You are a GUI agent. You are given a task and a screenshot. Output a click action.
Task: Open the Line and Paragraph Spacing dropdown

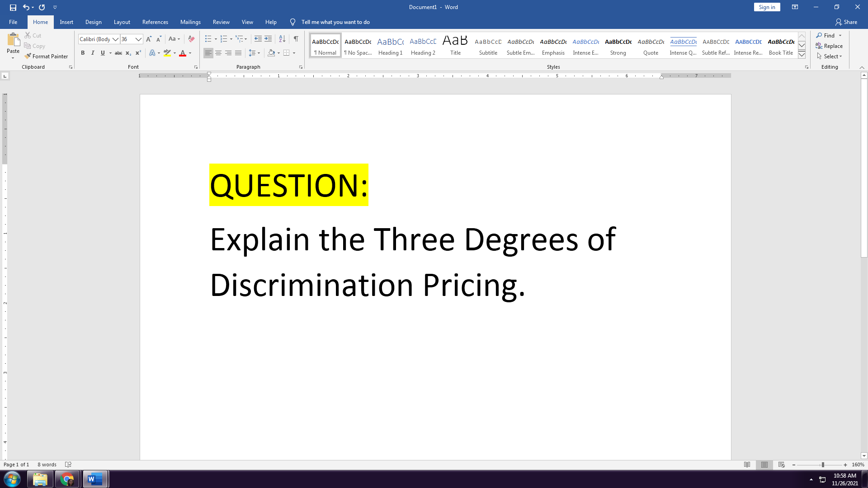254,53
